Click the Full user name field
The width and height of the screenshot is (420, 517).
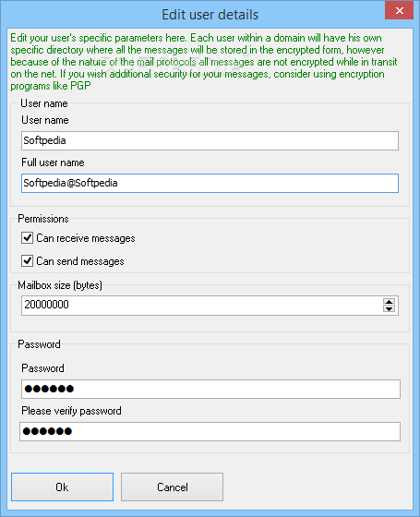click(210, 184)
